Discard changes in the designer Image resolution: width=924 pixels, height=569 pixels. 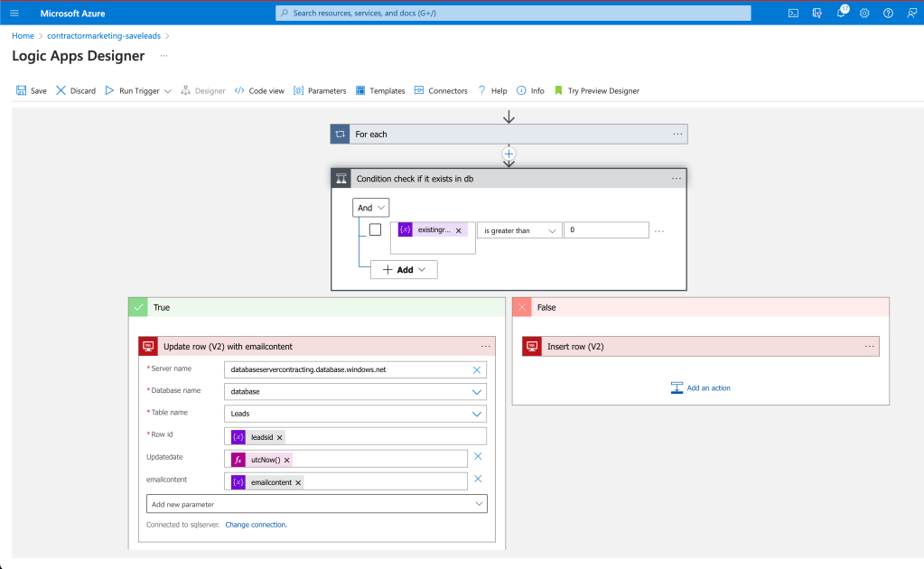point(76,90)
